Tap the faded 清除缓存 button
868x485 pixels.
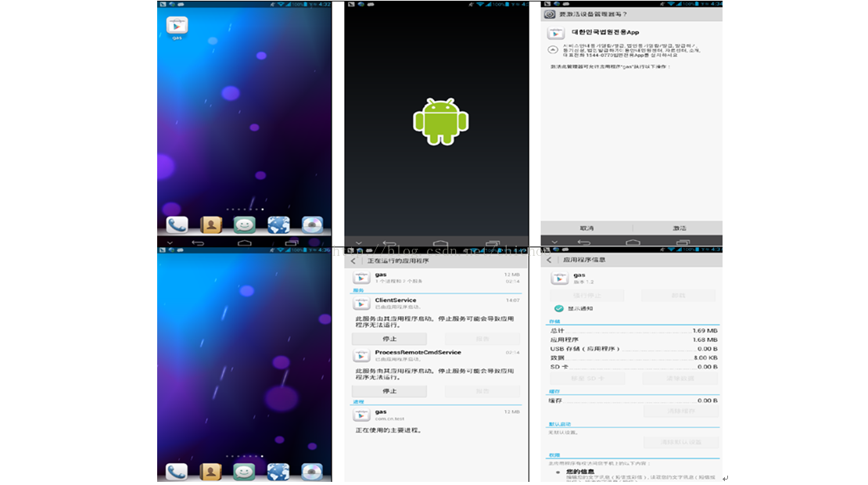point(681,411)
